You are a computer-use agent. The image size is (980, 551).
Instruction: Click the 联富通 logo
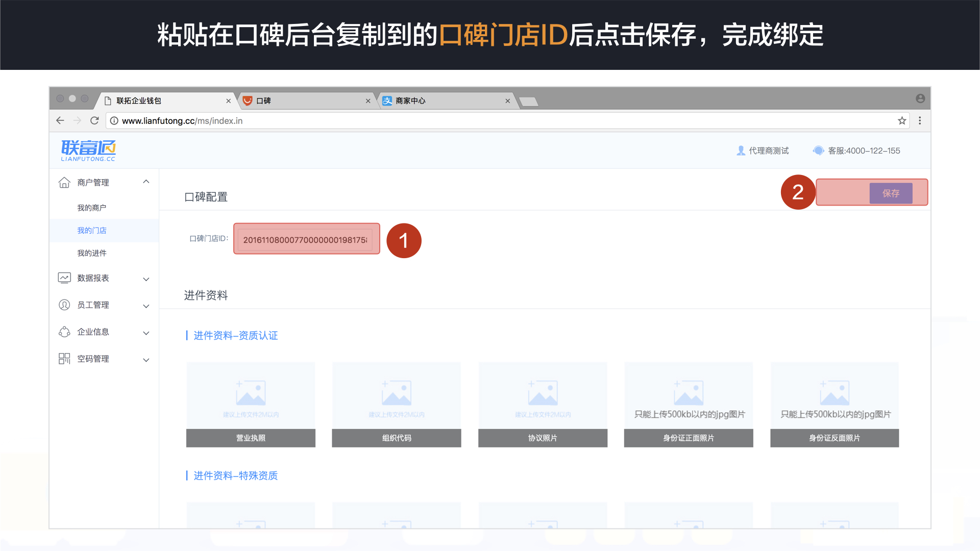[x=88, y=151]
